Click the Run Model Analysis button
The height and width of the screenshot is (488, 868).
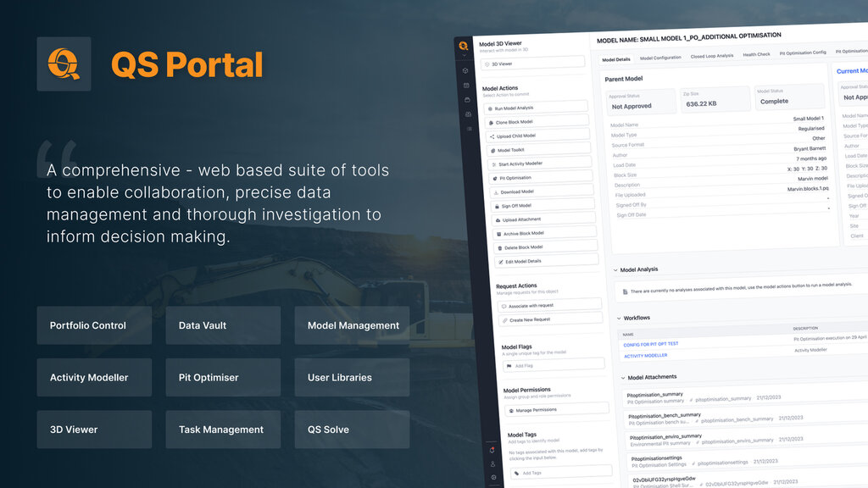pos(536,107)
